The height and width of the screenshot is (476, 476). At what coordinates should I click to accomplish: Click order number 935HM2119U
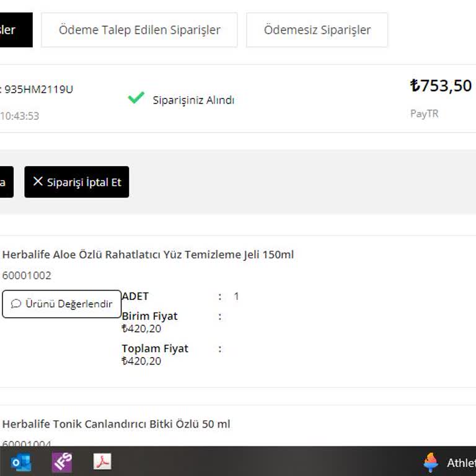[39, 89]
